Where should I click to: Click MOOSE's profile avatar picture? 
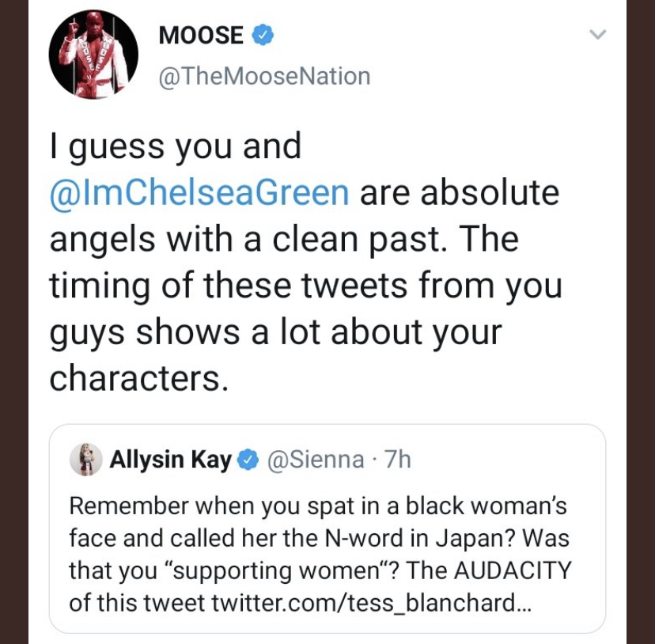pos(93,55)
